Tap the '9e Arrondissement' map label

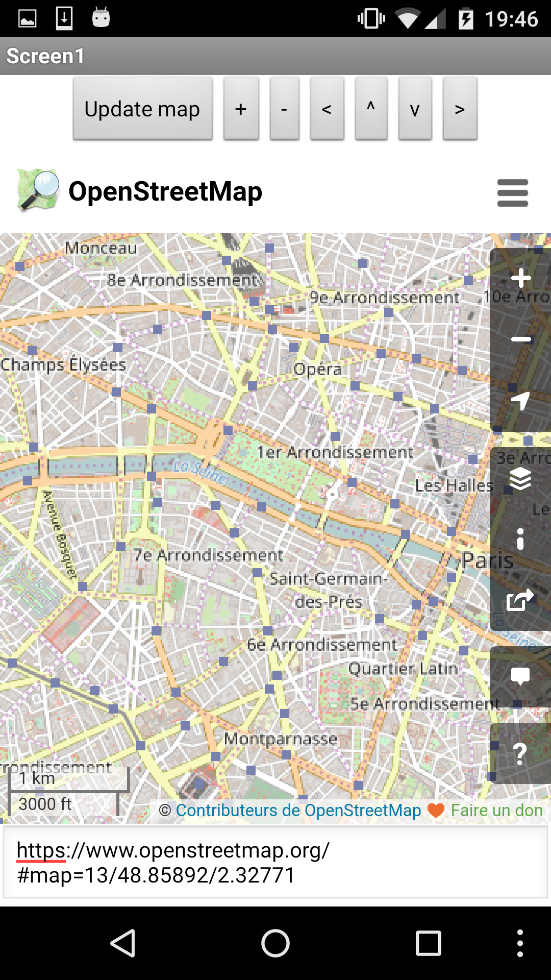click(385, 298)
